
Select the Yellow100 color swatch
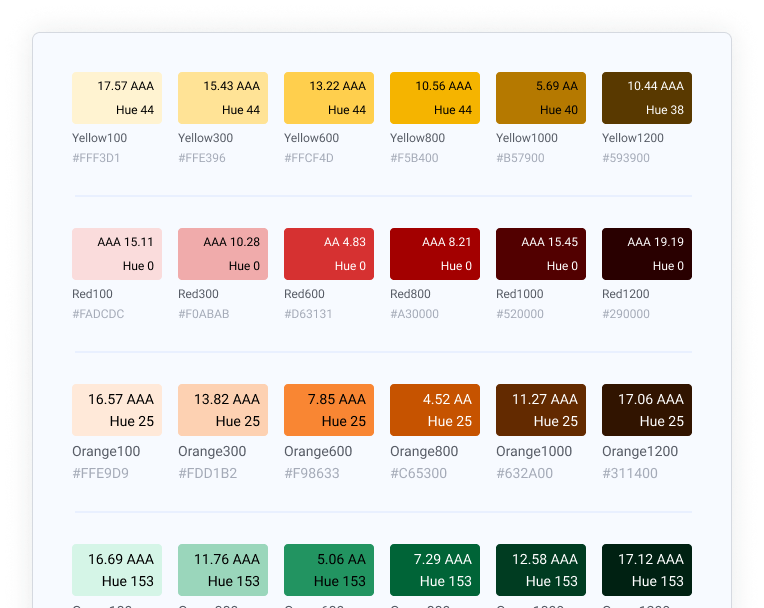pyautogui.click(x=117, y=98)
